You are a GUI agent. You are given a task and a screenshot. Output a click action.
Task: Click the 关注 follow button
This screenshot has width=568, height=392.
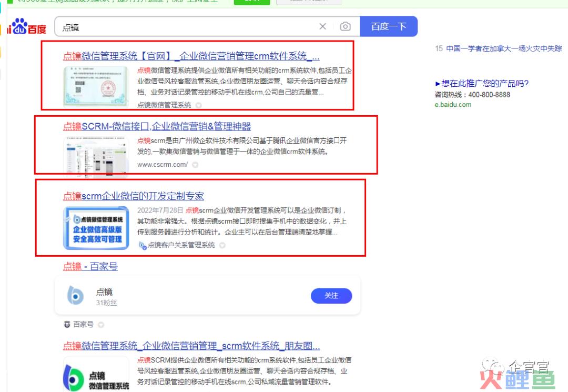331,296
